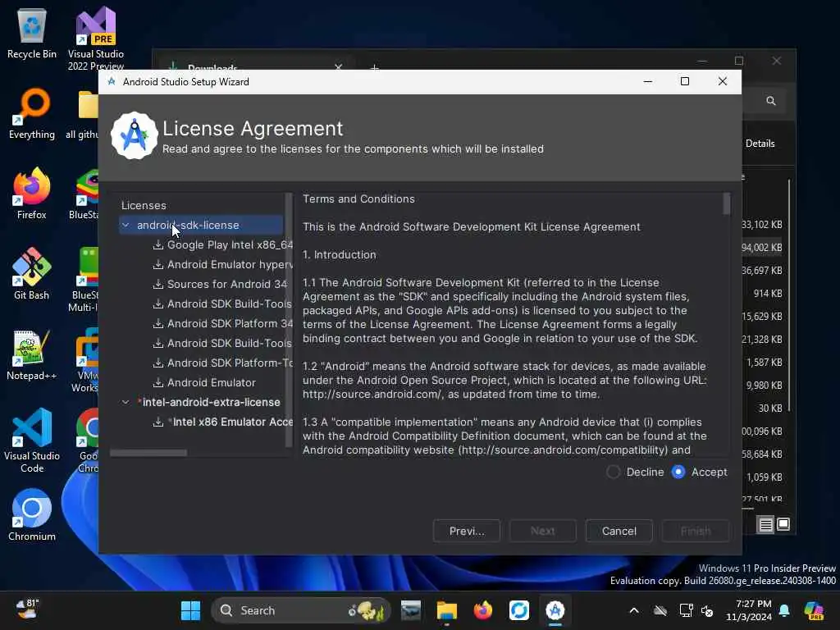The image size is (840, 630).
Task: Click the Next button
Action: click(x=543, y=531)
